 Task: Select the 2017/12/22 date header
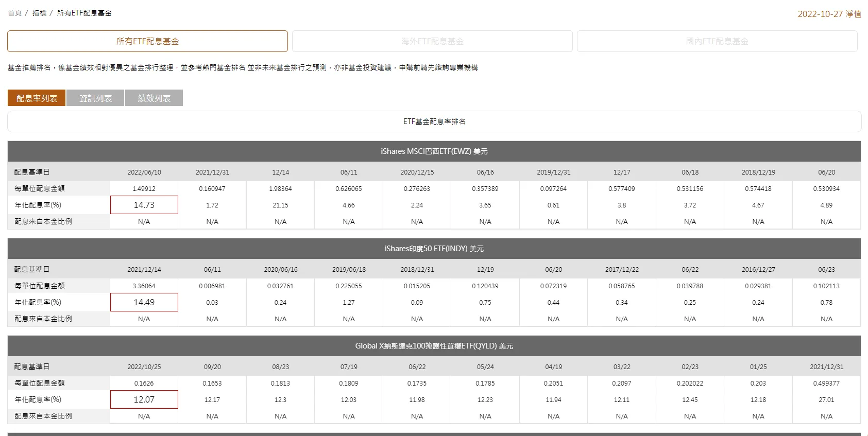pyautogui.click(x=622, y=270)
